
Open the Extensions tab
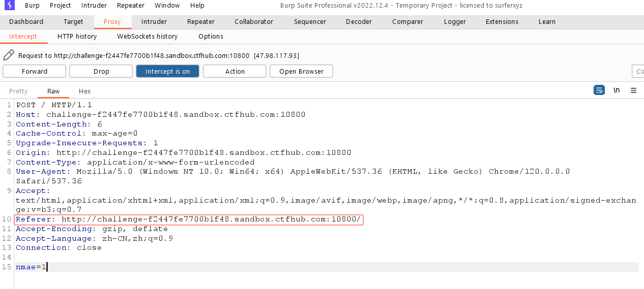(502, 22)
